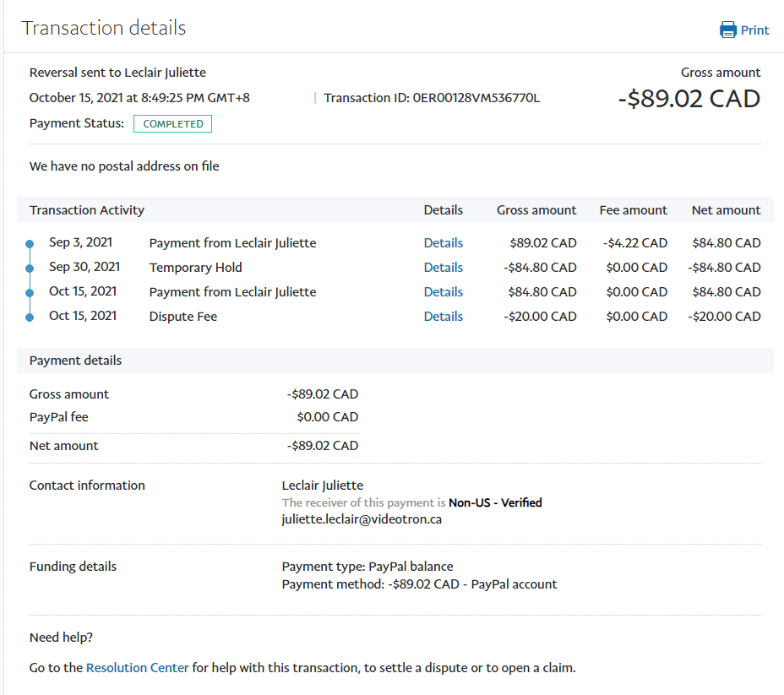The width and height of the screenshot is (784, 695).
Task: Click timeline dot beside Oct 15 payment
Action: [x=30, y=293]
